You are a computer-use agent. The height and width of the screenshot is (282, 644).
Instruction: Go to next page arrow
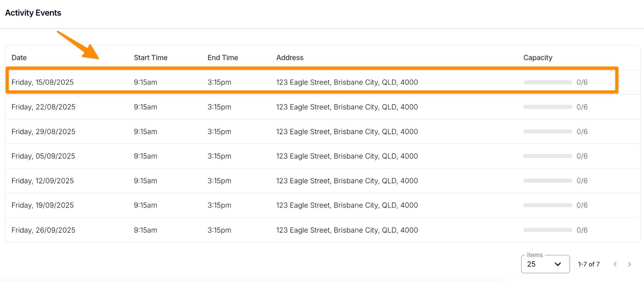pos(630,264)
